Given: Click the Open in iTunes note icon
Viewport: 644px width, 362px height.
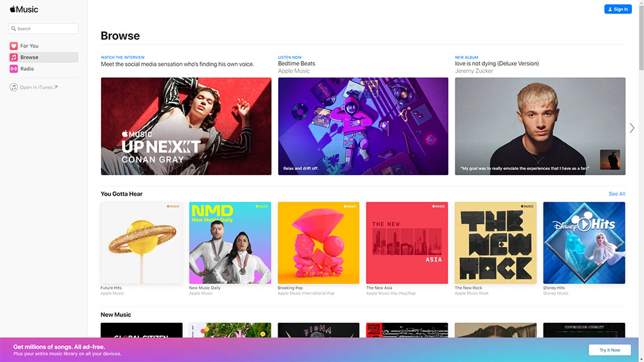Looking at the screenshot, I should pos(14,87).
